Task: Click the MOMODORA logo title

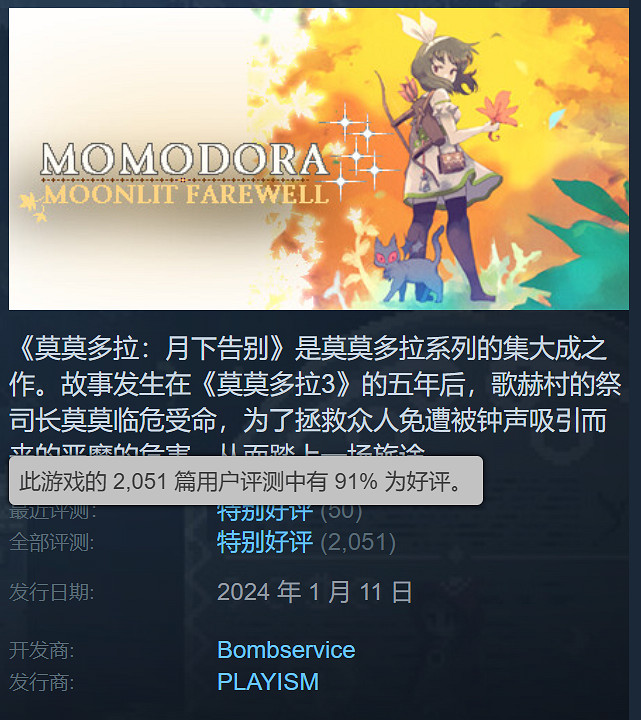Action: [185, 159]
